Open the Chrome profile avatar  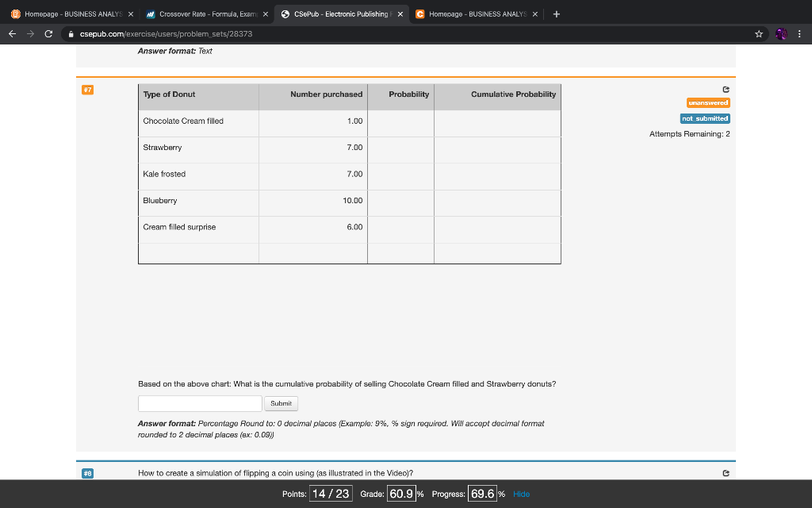click(780, 34)
